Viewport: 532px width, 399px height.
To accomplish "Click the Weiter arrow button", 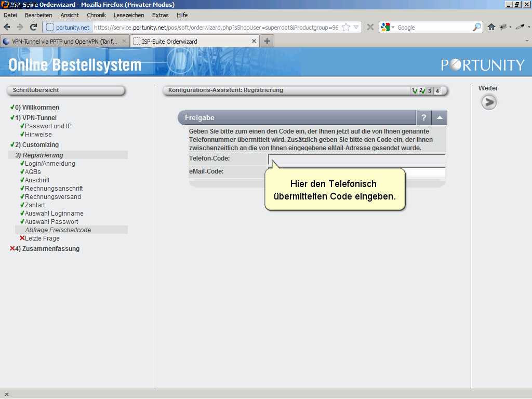I will coord(488,103).
